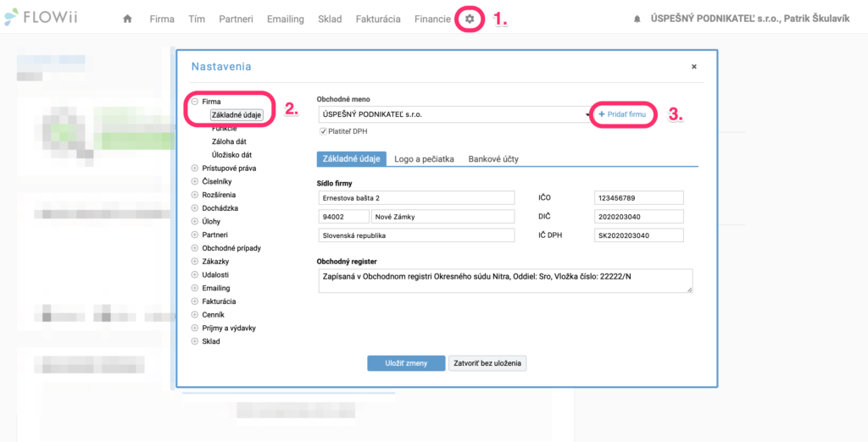Image resolution: width=868 pixels, height=442 pixels.
Task: Open the settings gear icon
Action: click(470, 19)
